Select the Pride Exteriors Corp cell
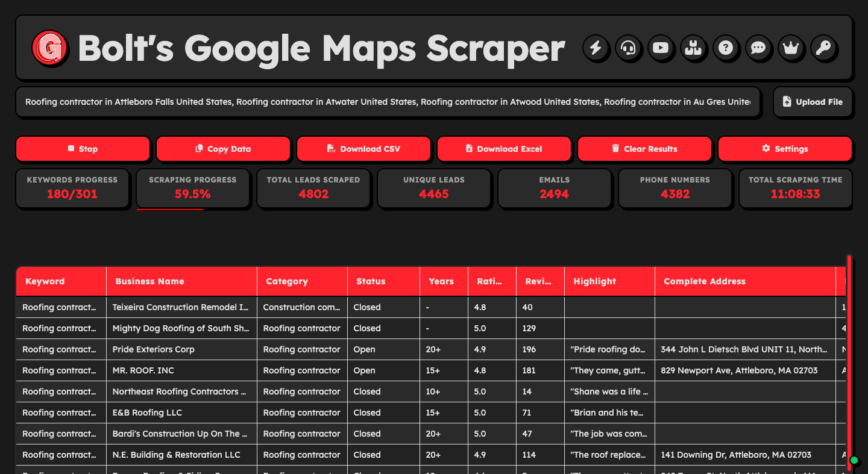Screen dimensions: 868x474 click(182, 349)
